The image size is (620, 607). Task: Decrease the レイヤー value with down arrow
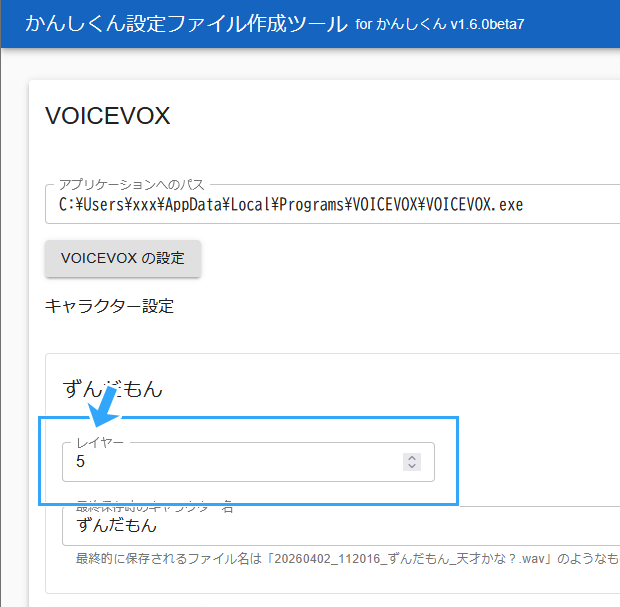412,467
